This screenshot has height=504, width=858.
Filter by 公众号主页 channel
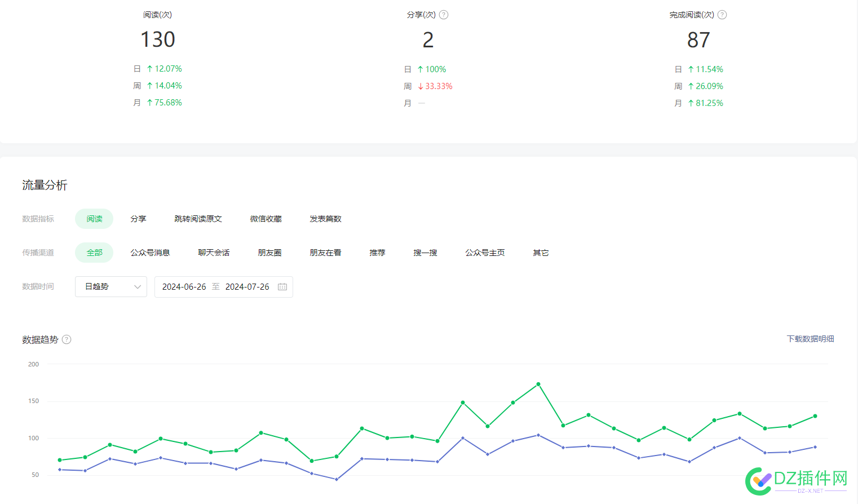click(485, 253)
